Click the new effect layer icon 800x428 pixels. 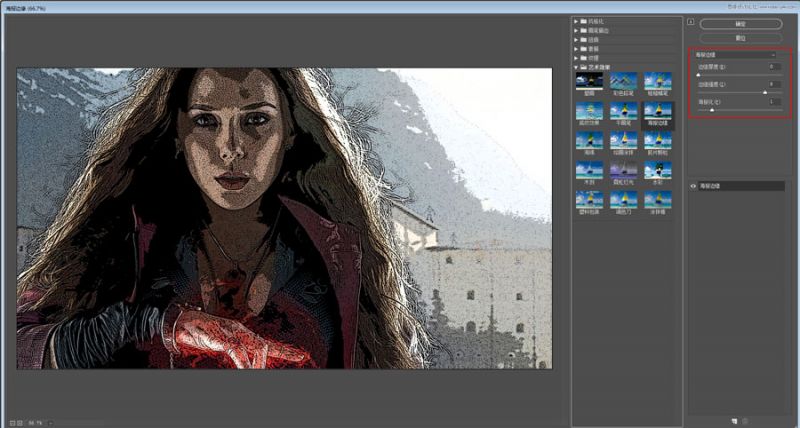pyautogui.click(x=733, y=420)
